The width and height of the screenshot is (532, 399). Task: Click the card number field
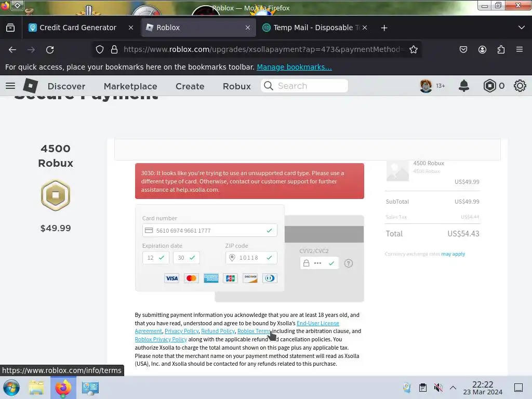pyautogui.click(x=210, y=230)
